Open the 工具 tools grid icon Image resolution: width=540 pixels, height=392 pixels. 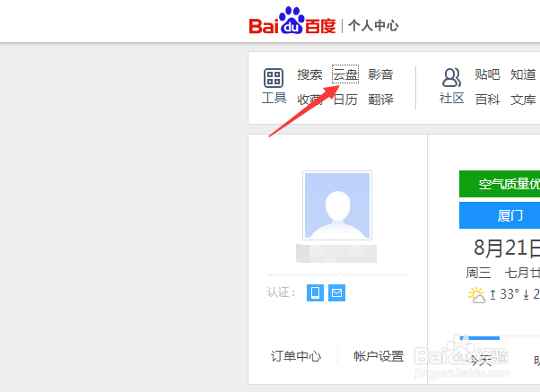coord(274,78)
